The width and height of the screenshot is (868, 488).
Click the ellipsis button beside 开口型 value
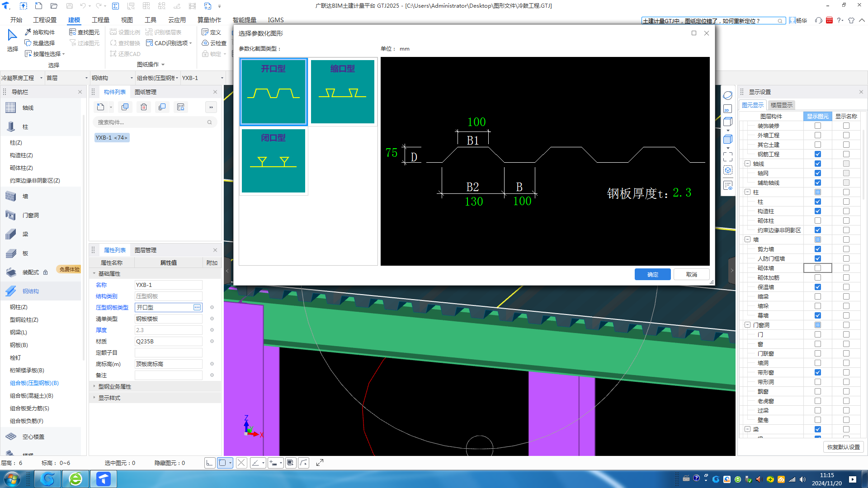pos(197,307)
